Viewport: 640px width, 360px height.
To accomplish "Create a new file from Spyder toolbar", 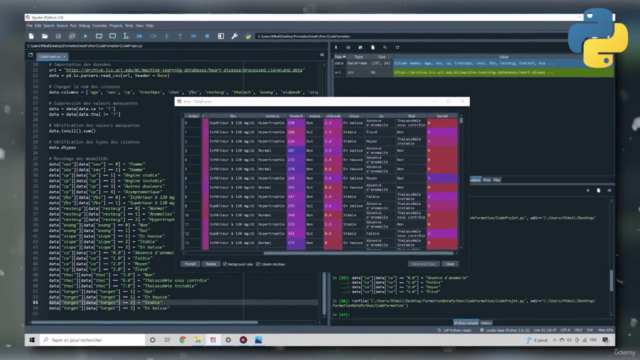I will (31, 36).
